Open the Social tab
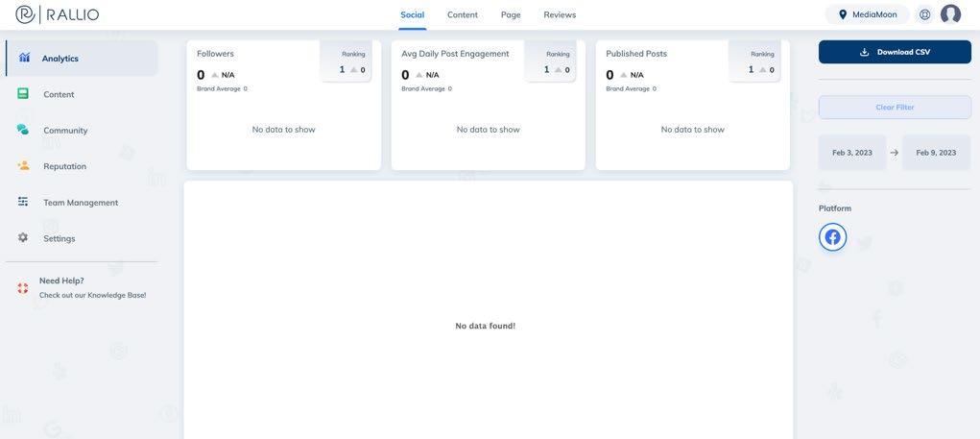The image size is (980, 439). tap(413, 15)
